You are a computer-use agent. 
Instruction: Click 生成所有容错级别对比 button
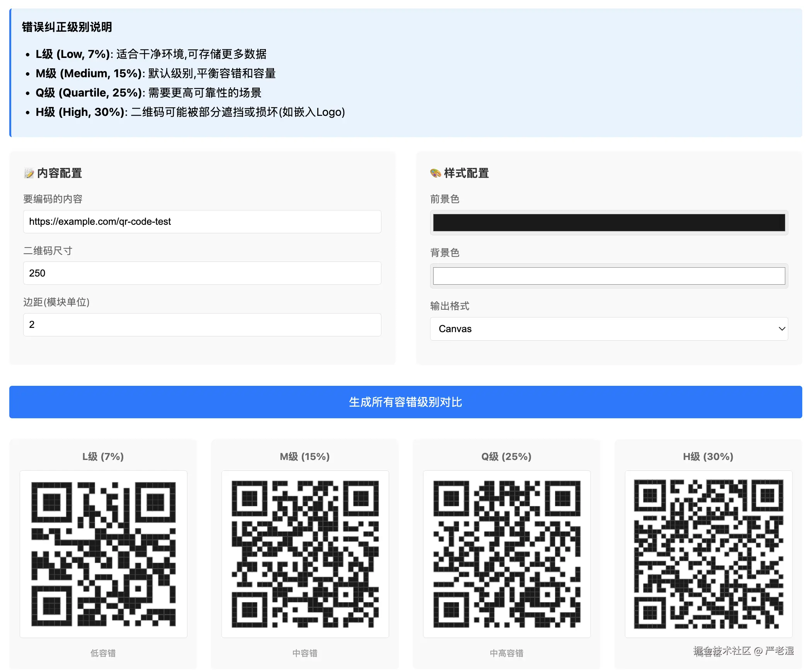[405, 402]
